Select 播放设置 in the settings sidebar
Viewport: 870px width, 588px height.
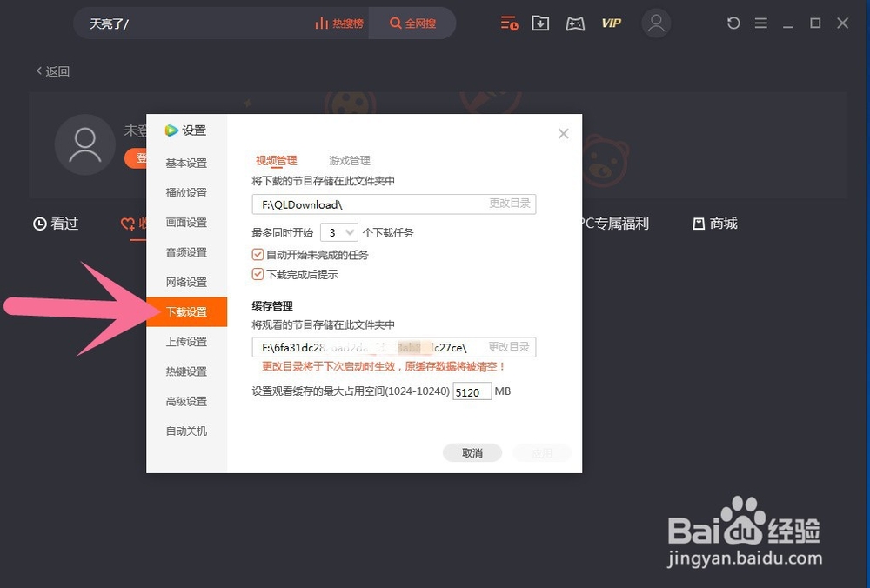tap(185, 192)
